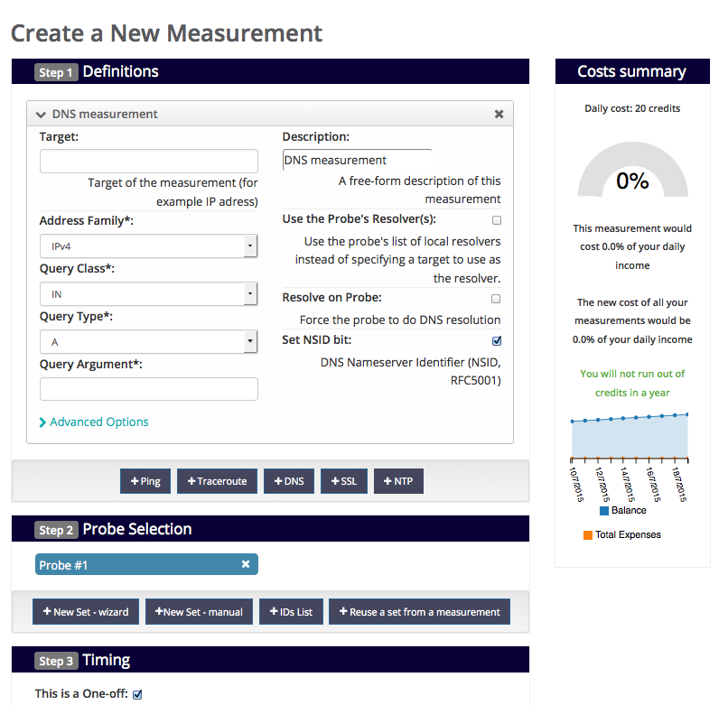Enable Use the Probe's Resolver(s) checkbox
The width and height of the screenshot is (728, 705).
496,220
